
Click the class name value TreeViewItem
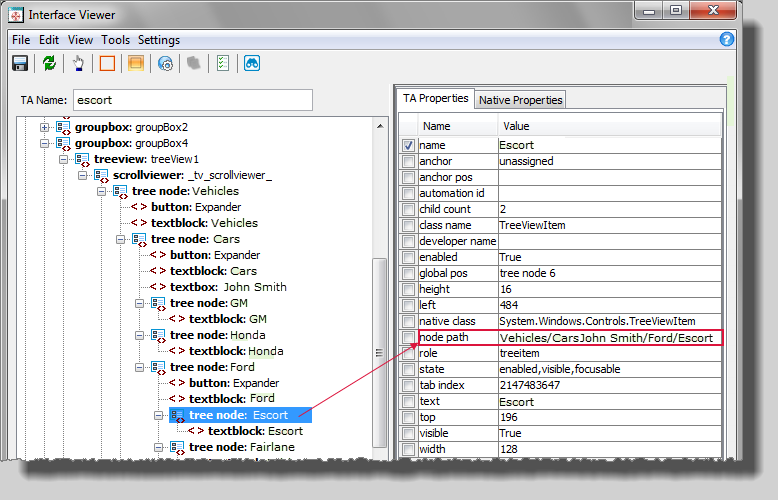click(610, 225)
